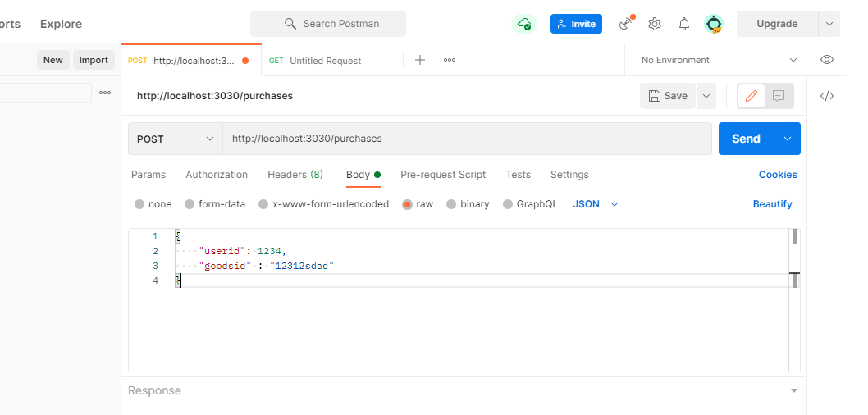868x415 pixels.
Task: Open the Params tab
Action: point(148,175)
